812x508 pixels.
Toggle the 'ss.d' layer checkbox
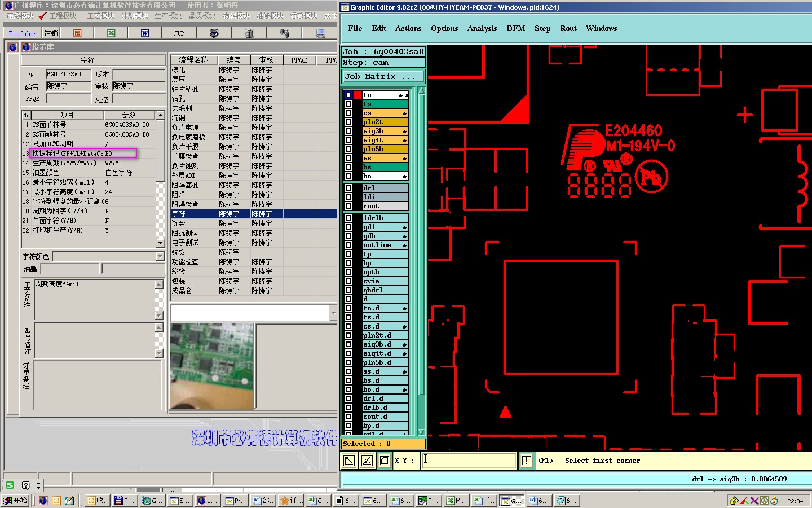(x=348, y=371)
